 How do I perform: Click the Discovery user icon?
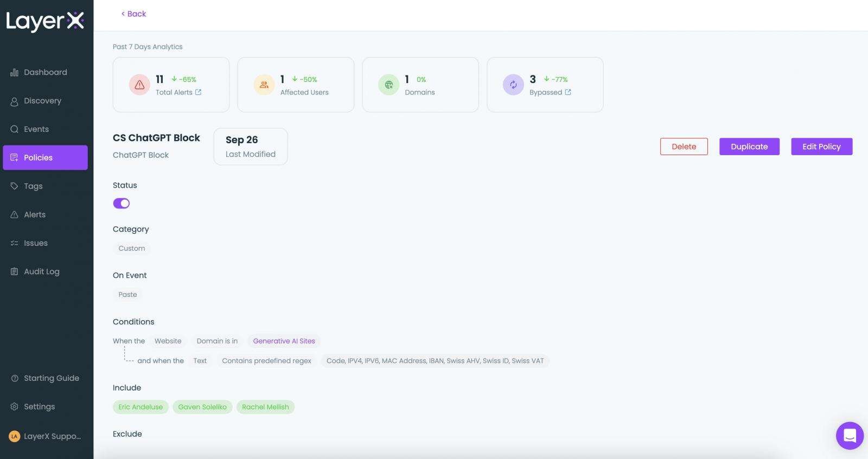pos(14,101)
